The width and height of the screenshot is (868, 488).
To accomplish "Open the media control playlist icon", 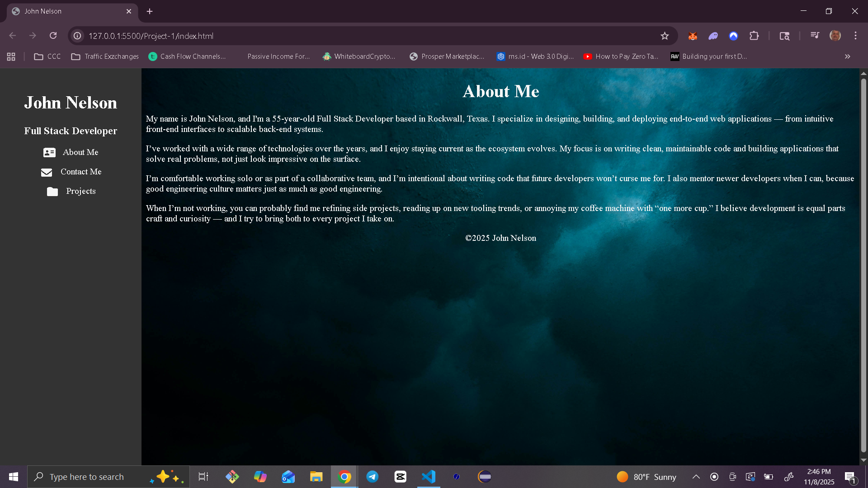I will 815,35.
